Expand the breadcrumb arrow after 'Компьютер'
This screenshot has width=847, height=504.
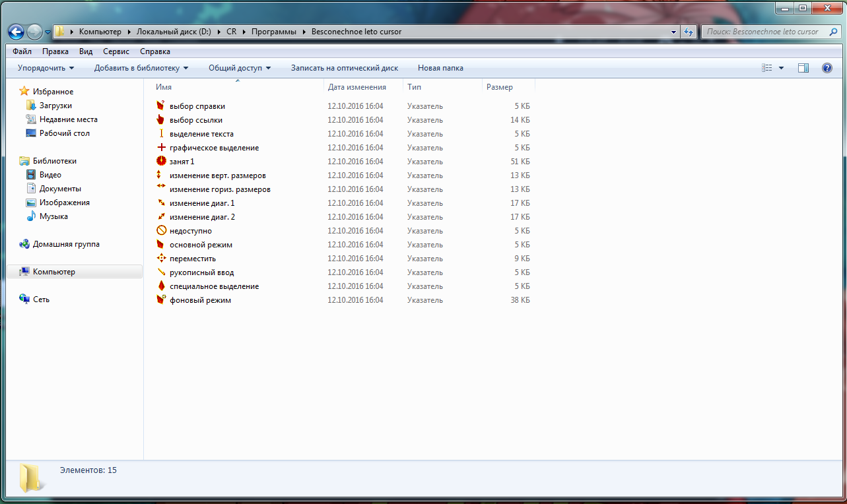tap(129, 32)
